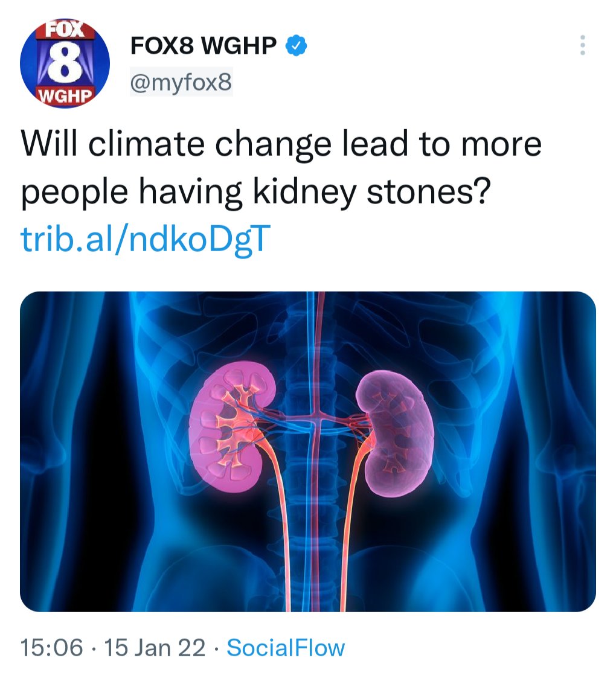Click the WGHP label on the avatar
616x681 pixels.
(x=65, y=96)
